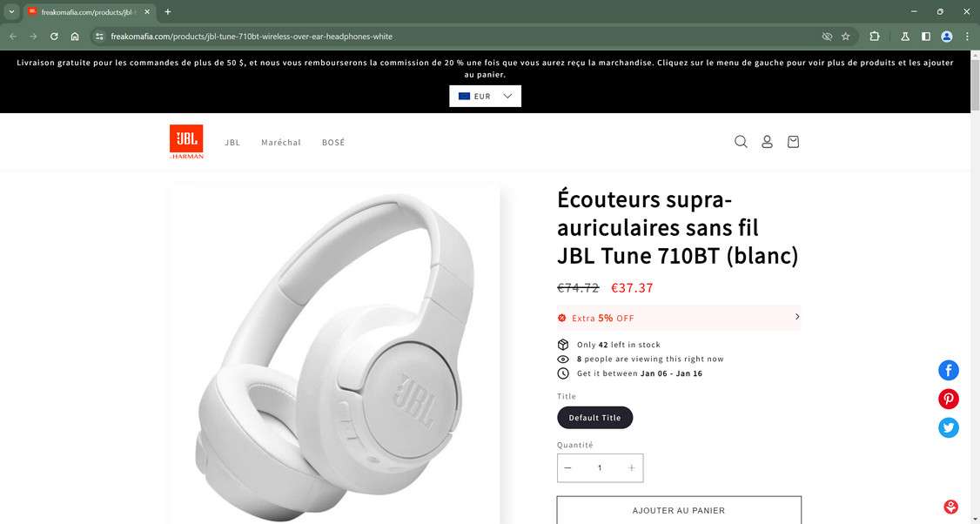Increase quantity with the plus button
980x524 pixels.
coord(631,467)
